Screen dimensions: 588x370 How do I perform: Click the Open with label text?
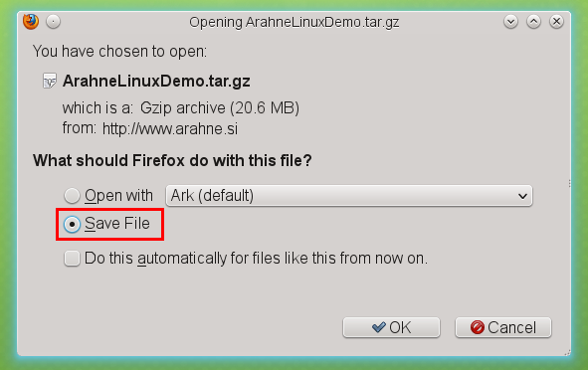coord(118,195)
